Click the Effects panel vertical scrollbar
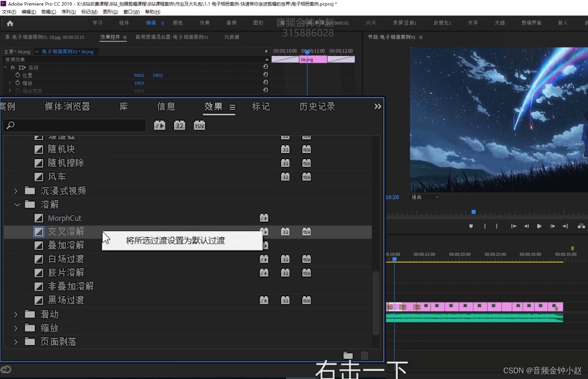Screen dimensions: 588x379 (x=375, y=303)
